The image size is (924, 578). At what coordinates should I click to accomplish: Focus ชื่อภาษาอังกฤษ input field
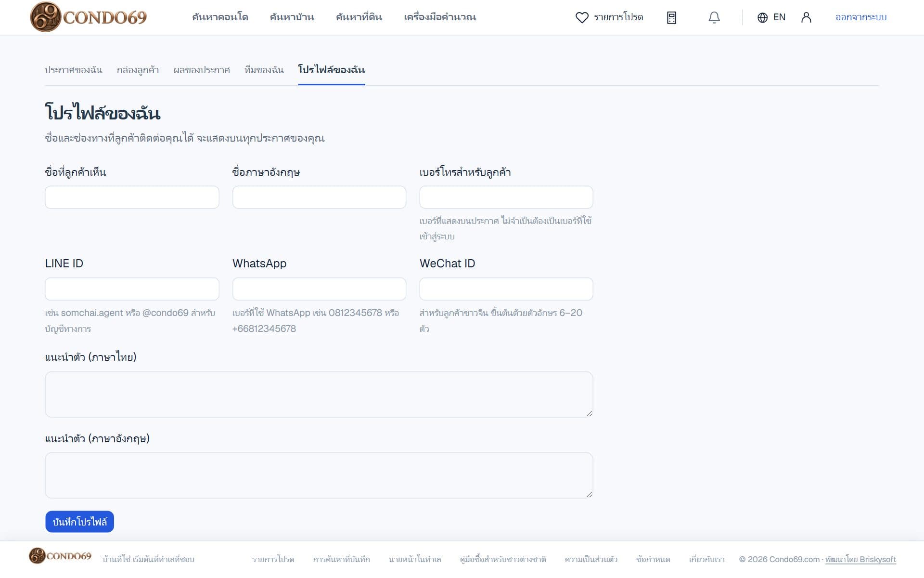[319, 197]
